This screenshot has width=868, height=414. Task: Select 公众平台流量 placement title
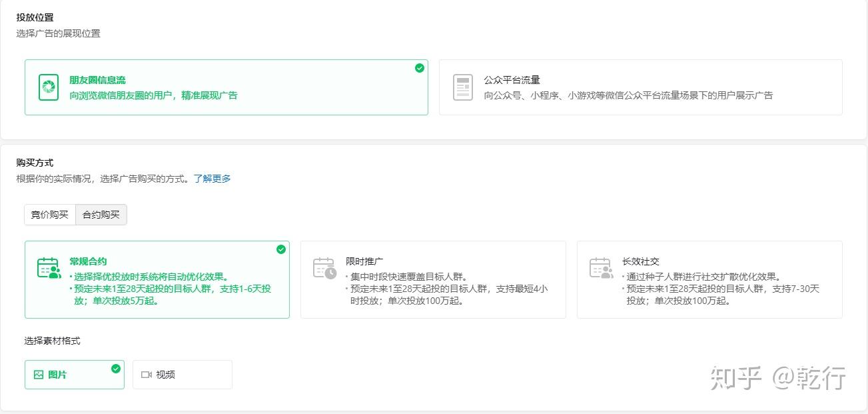(x=512, y=80)
